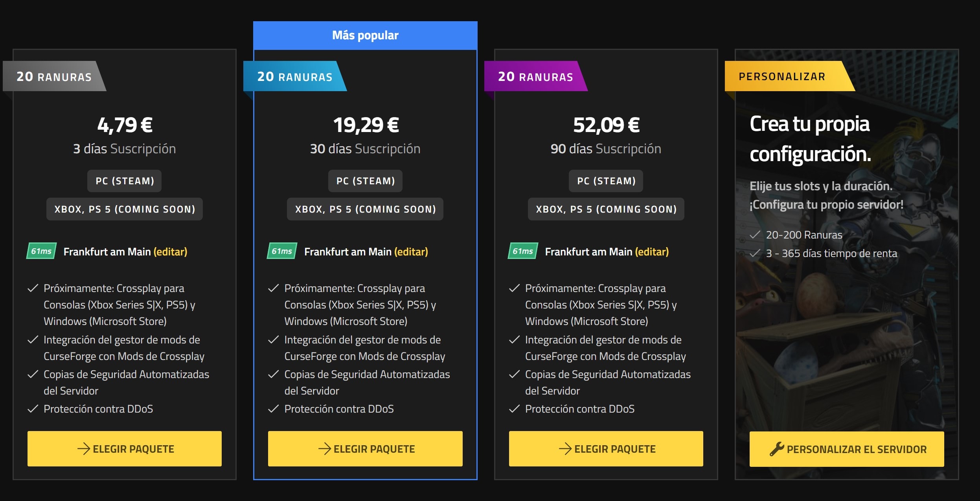Select PC (STEAM) platform in 30-day plan

click(x=365, y=181)
